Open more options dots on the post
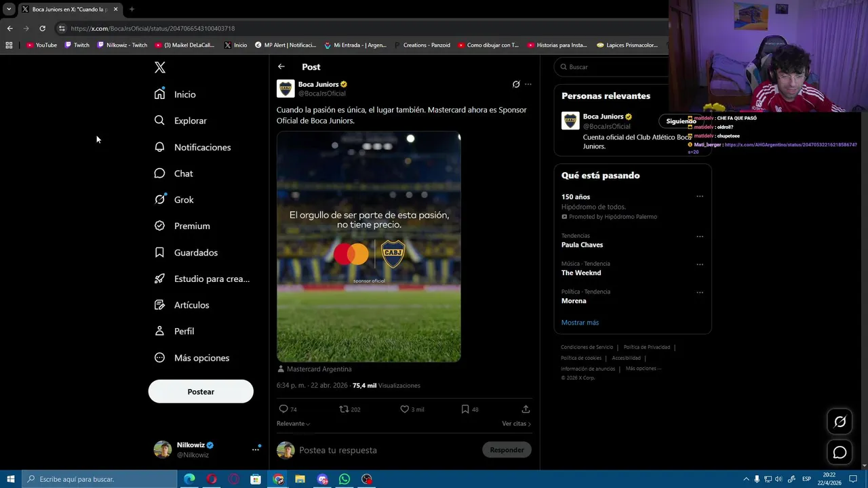The image size is (868, 488). (x=528, y=85)
